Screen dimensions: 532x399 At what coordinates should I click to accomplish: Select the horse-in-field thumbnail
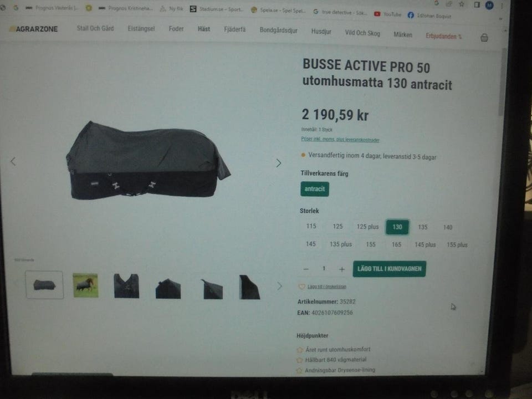tap(85, 285)
